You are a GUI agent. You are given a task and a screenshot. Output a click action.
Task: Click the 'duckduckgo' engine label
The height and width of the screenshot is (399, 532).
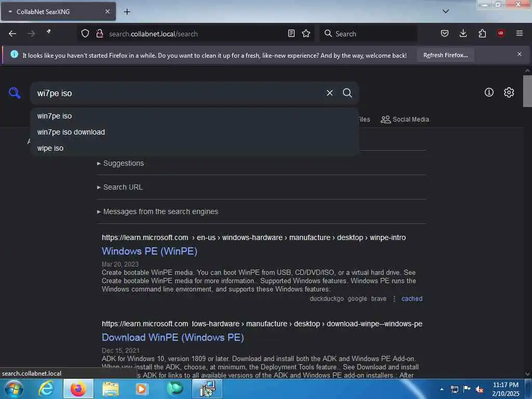[x=326, y=299]
